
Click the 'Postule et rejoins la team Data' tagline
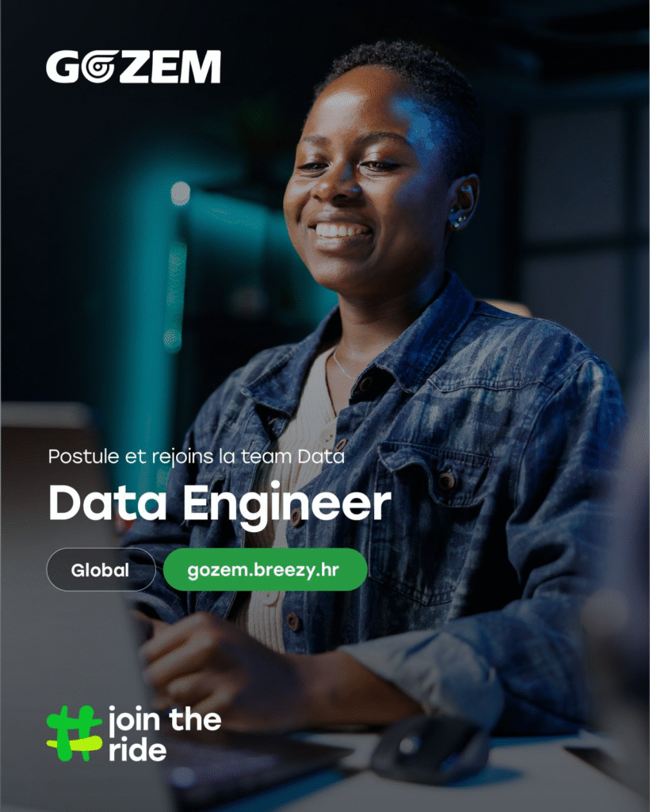click(x=196, y=456)
